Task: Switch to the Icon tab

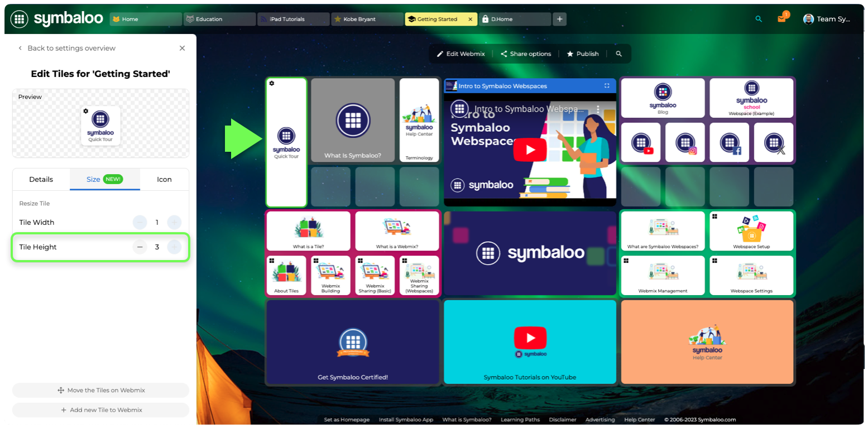Action: coord(164,179)
